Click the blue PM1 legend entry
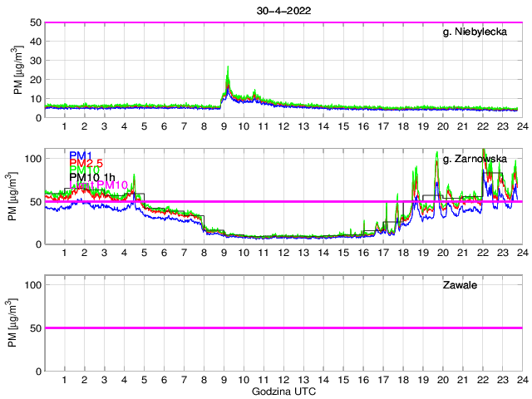The width and height of the screenshot is (532, 399). pos(81,155)
